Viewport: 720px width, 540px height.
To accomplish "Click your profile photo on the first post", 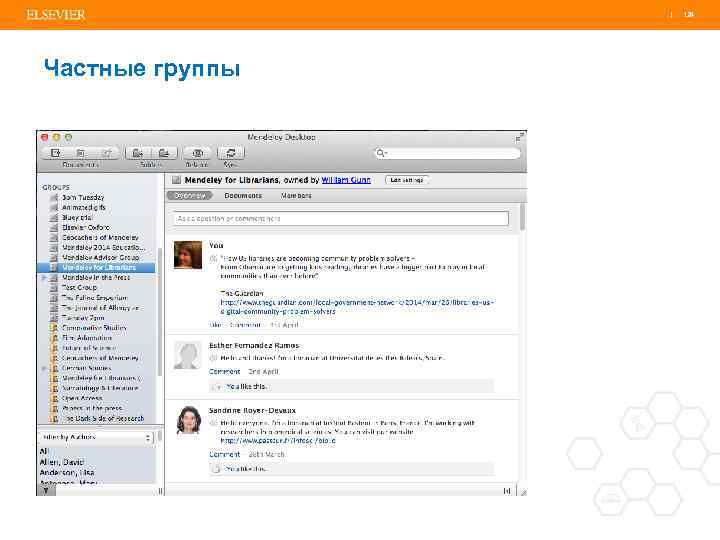I will [x=188, y=254].
